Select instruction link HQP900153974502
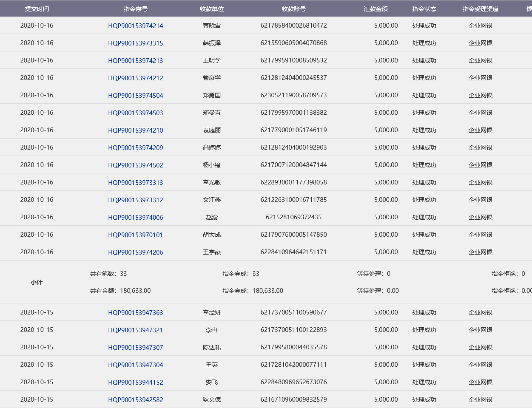 [135, 165]
